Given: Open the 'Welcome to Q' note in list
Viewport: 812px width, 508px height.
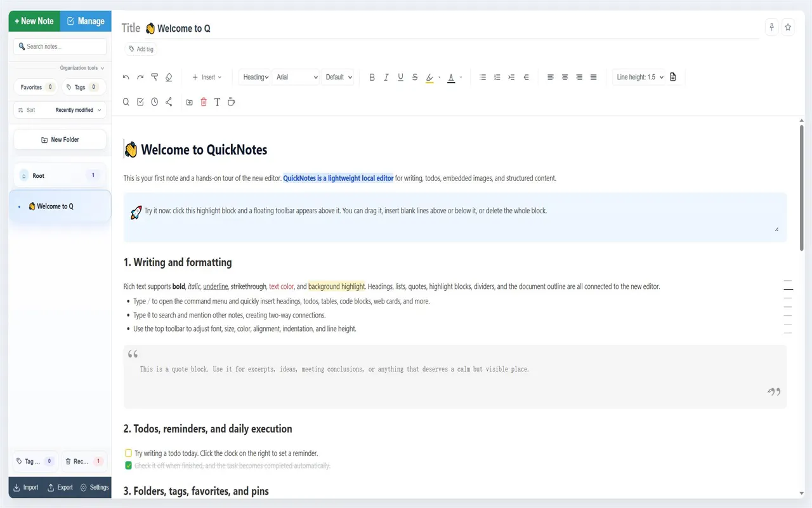Looking at the screenshot, I should click(x=60, y=206).
